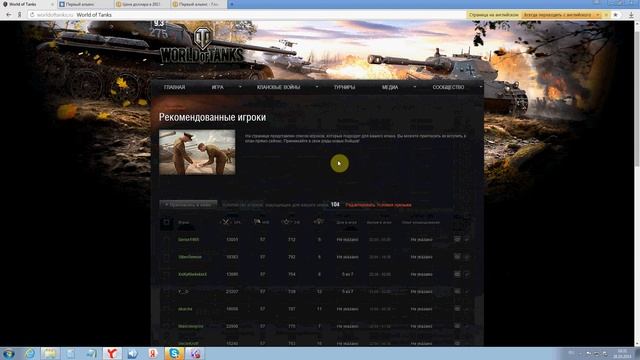This screenshot has width=640, height=360.
Task: Open message icon in the row with 737
Action: pos(457,309)
